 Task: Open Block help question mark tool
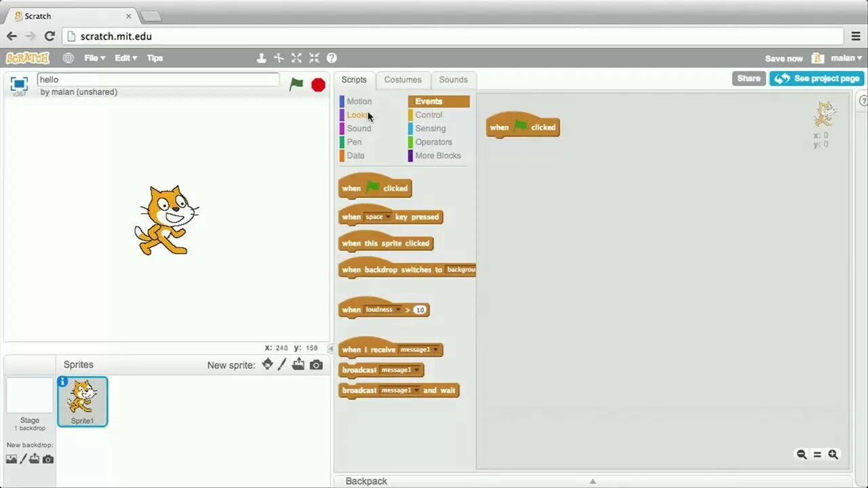[332, 58]
